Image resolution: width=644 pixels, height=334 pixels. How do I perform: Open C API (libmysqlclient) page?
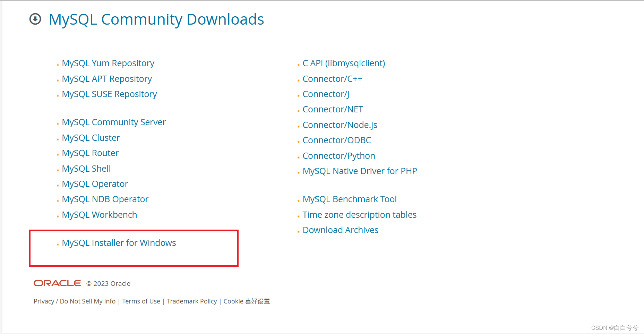(344, 63)
